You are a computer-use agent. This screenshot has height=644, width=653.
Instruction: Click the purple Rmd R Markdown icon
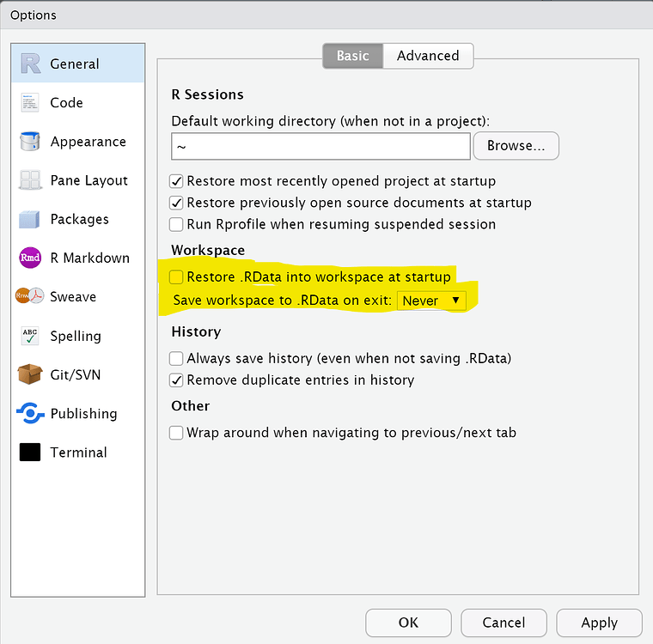pyautogui.click(x=30, y=258)
